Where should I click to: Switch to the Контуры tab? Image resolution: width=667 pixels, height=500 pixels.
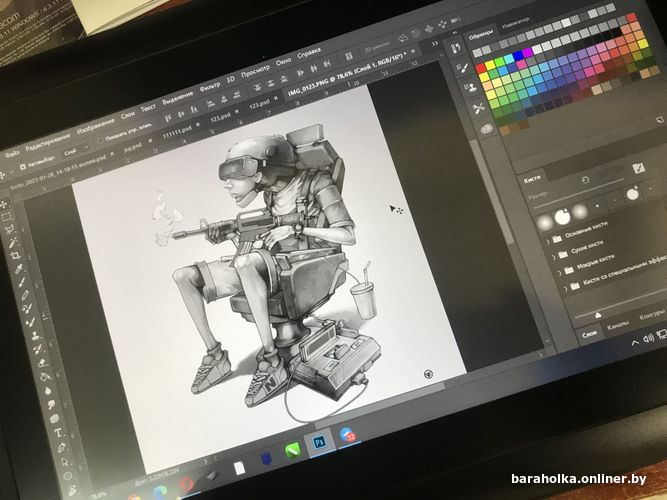pos(651,316)
